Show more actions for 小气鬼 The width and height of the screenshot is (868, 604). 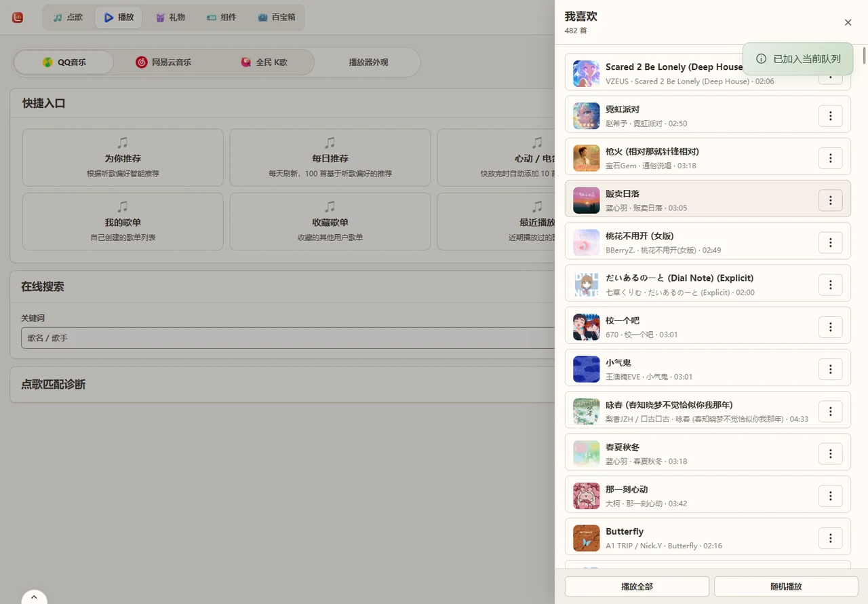pos(830,369)
